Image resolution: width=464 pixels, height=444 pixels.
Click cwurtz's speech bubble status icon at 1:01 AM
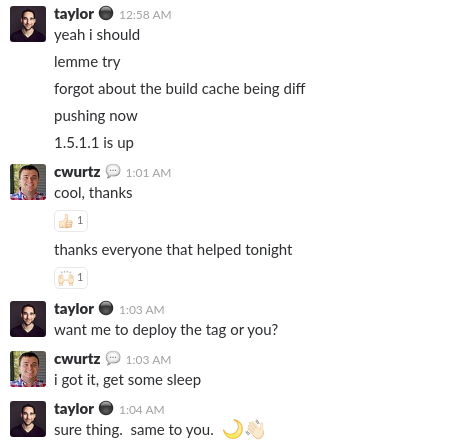(113, 172)
